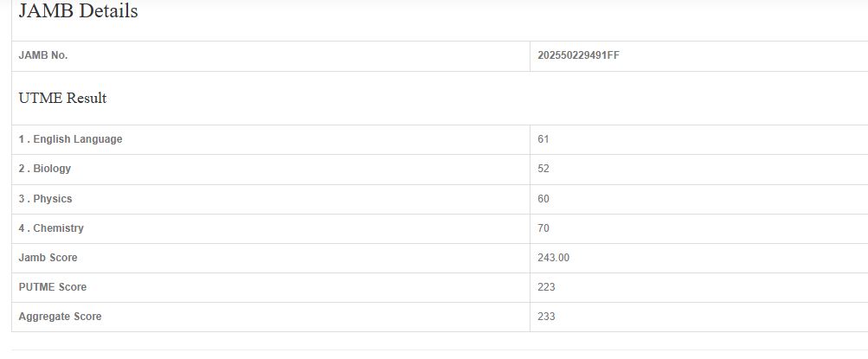Click the Aggregate Score label
This screenshot has width=868, height=359.
click(60, 317)
